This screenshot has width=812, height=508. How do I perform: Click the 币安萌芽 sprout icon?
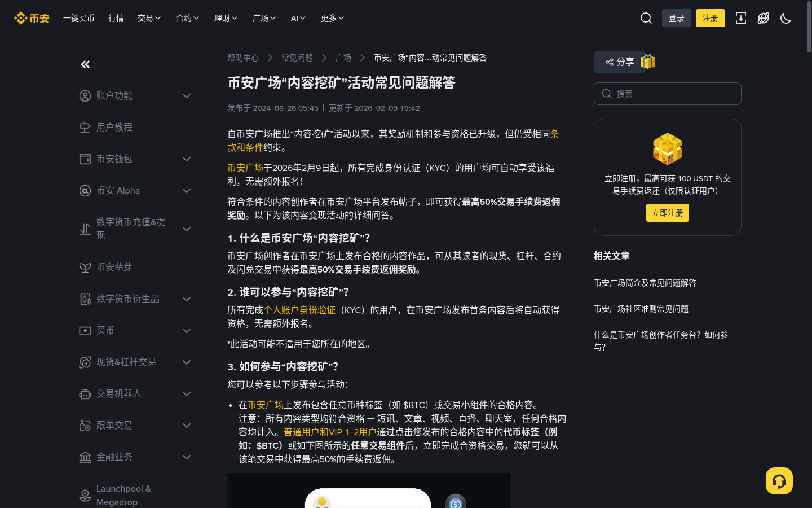coord(85,268)
